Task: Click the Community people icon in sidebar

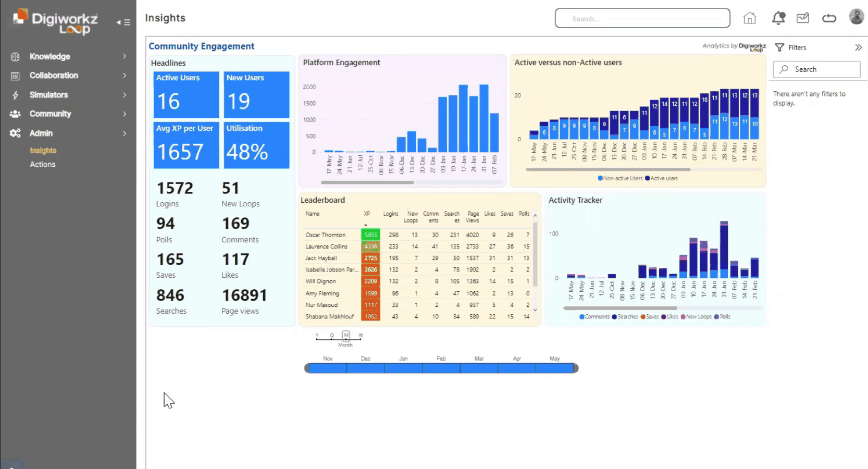Action: (15, 114)
